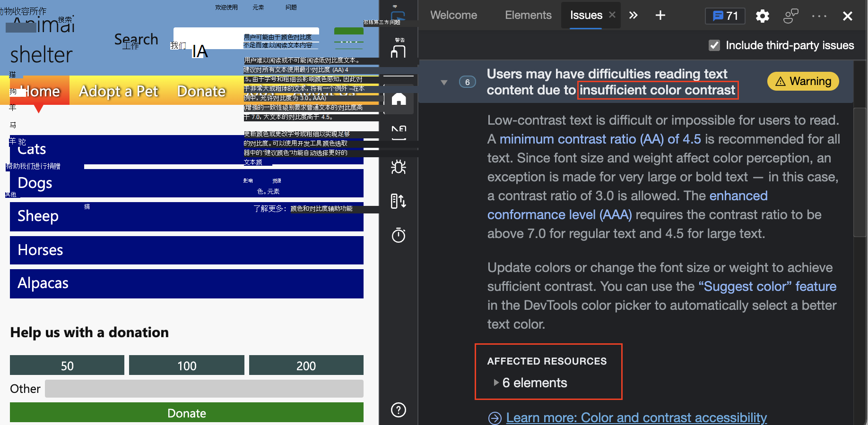Open the Welcome home icon in activity bar

[399, 99]
